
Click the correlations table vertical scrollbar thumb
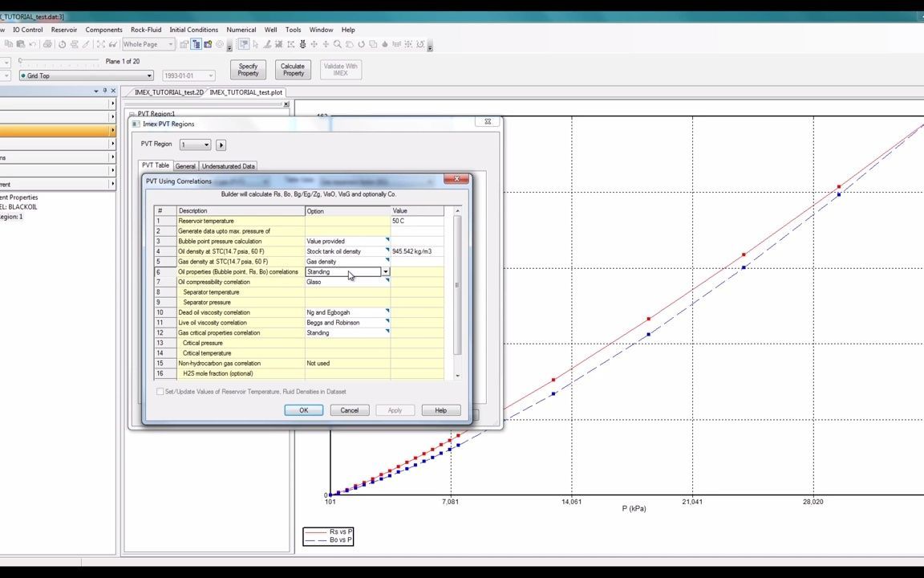[457, 286]
